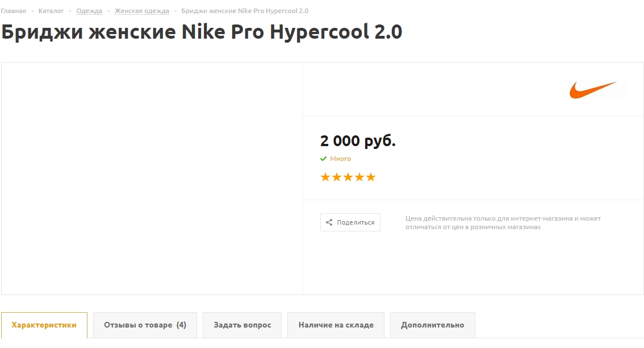Click the Поделиться share button
The image size is (644, 348).
pyautogui.click(x=350, y=222)
